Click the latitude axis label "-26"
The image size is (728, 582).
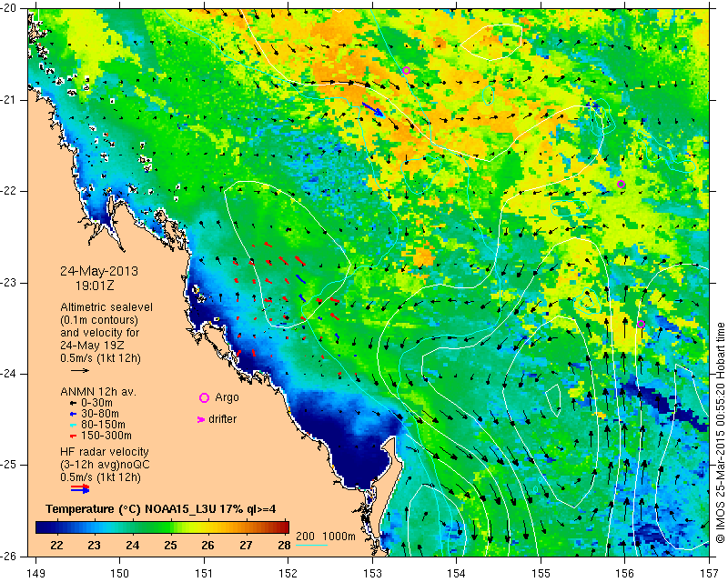(x=10, y=557)
